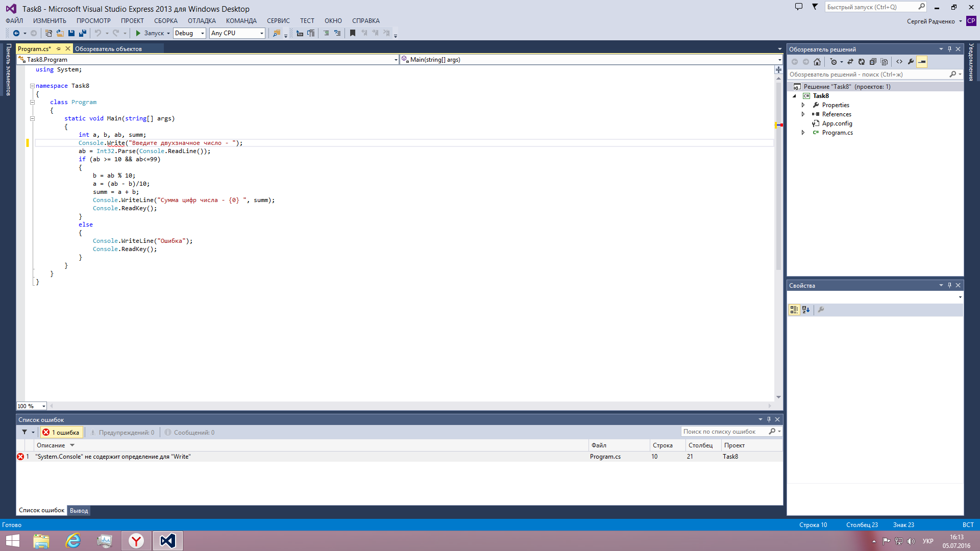This screenshot has height=551, width=980.
Task: Click the error list search field
Action: 724,432
